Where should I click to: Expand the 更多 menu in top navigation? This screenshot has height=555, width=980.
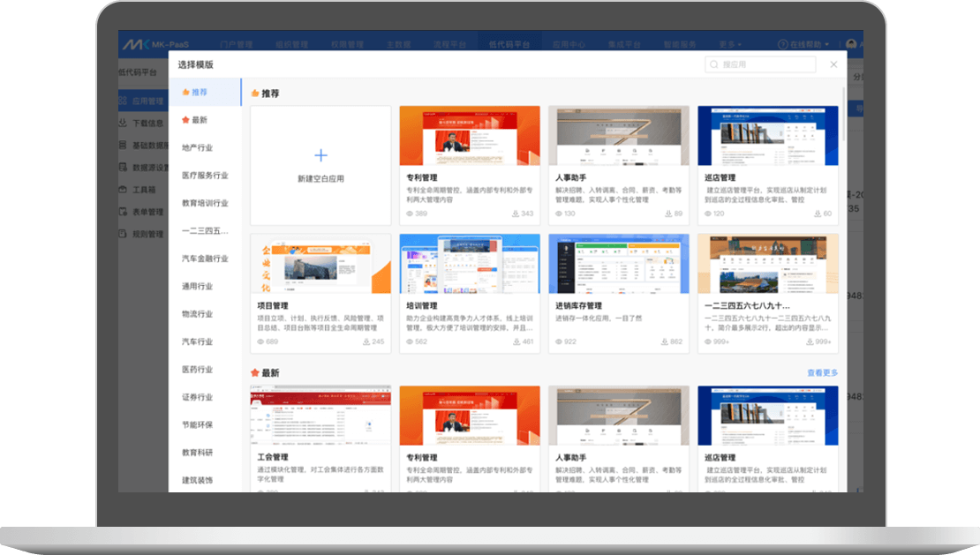coord(729,44)
